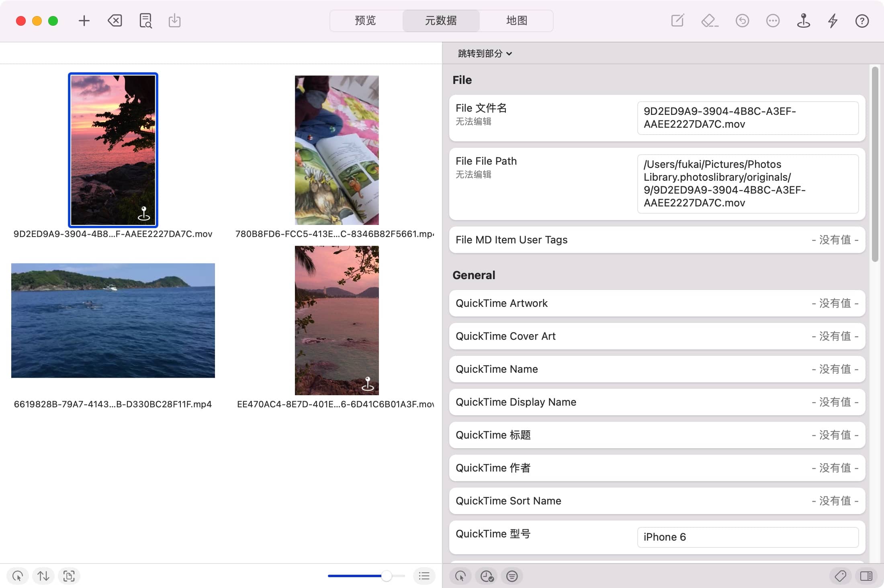
Task: Click the QuickTime Sort Name row
Action: pos(657,501)
